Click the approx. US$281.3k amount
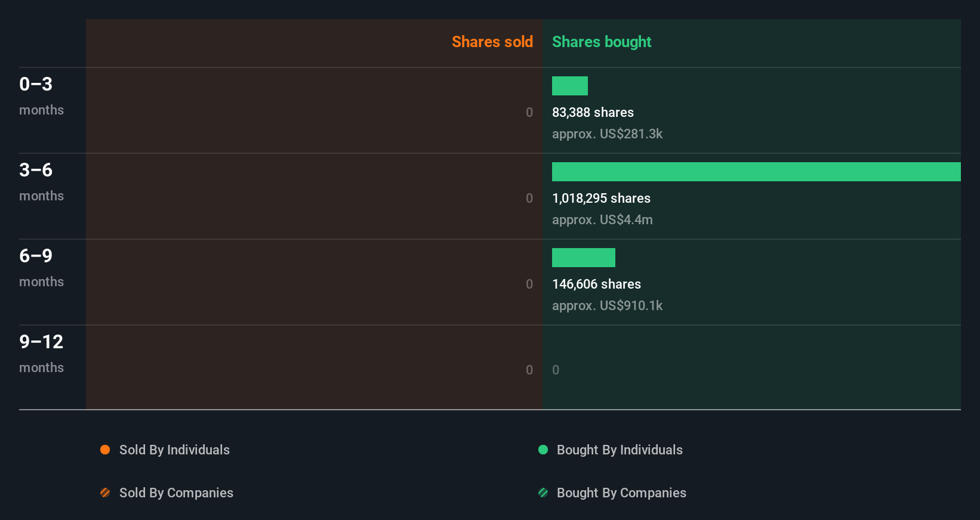Screen dimensions: 980x520 pyautogui.click(x=607, y=134)
